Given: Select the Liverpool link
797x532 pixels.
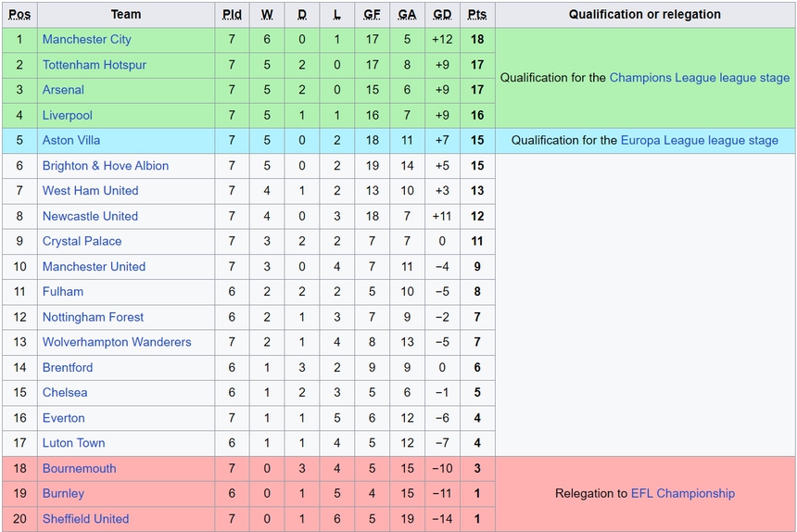Looking at the screenshot, I should pos(68,115).
